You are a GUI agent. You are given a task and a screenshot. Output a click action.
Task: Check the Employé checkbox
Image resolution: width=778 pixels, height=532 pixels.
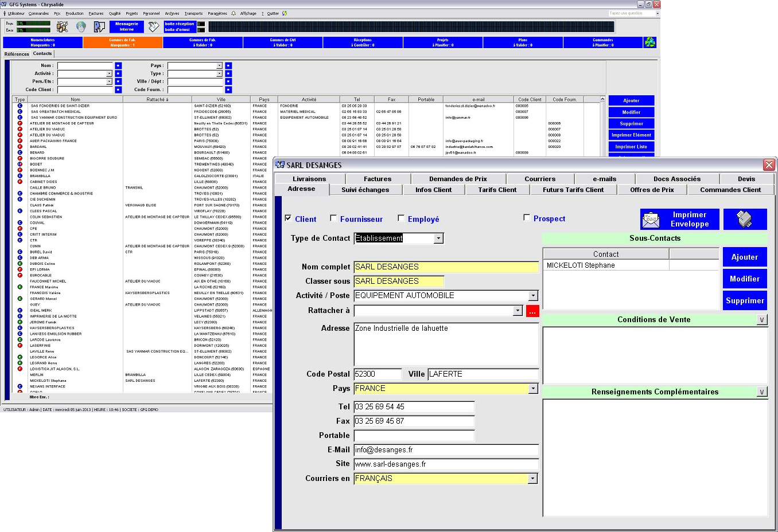401,218
